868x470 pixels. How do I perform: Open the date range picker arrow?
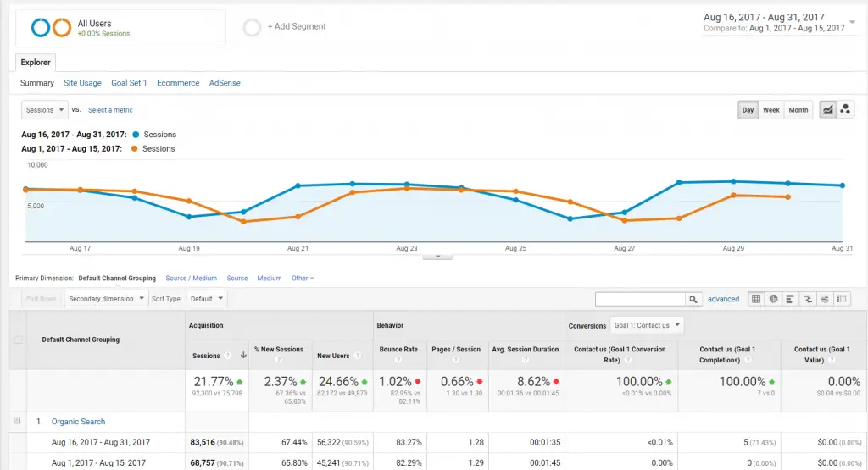tap(853, 22)
